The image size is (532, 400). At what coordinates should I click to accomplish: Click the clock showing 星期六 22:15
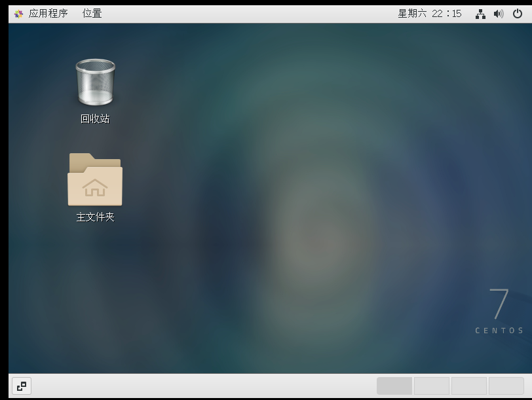(x=430, y=14)
